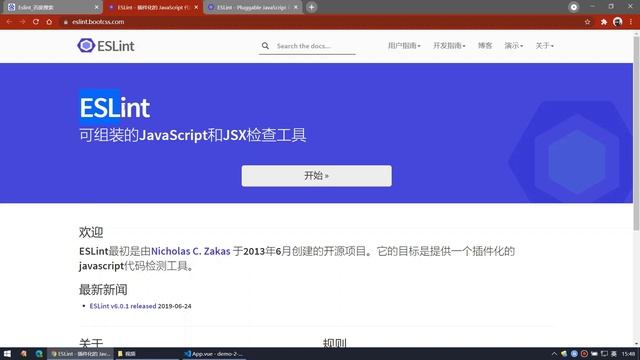Reload the page with refresh icon
This screenshot has height=360, width=640.
[x=36, y=22]
